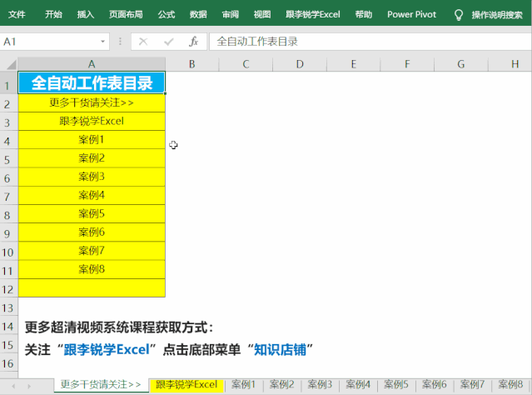Select column C header
The width and height of the screenshot is (532, 395).
pos(246,64)
